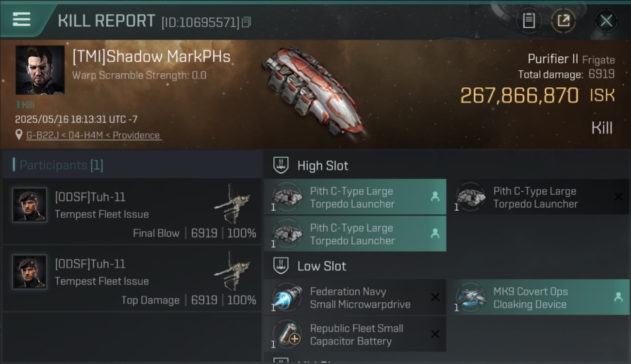Select the MK9 Covert Ops Cloaking Device icon
Viewport: 631px width, 364px height.
point(470,298)
